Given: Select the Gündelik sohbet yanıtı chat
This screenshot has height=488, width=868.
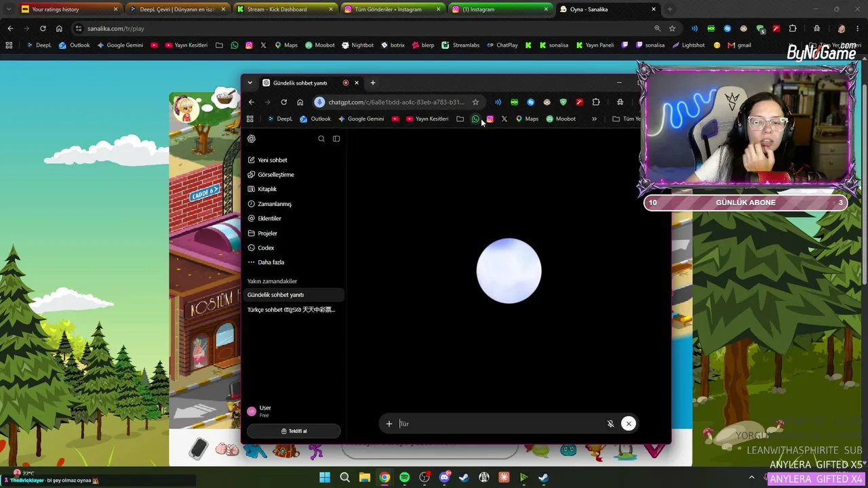Looking at the screenshot, I should (x=294, y=295).
